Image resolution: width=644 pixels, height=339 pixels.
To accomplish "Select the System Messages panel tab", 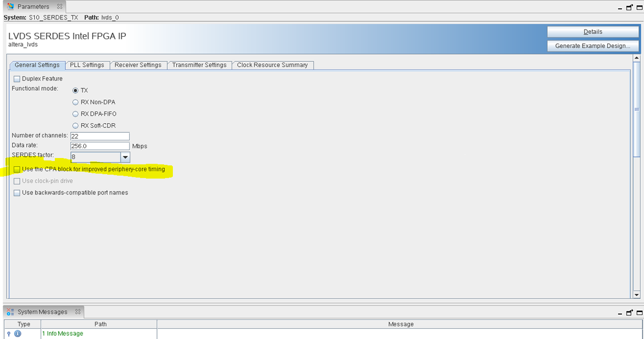I will [x=43, y=312].
